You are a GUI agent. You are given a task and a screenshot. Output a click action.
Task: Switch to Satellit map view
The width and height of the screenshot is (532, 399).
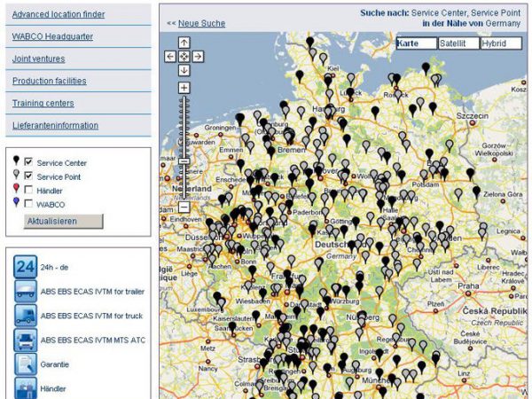[x=458, y=43]
